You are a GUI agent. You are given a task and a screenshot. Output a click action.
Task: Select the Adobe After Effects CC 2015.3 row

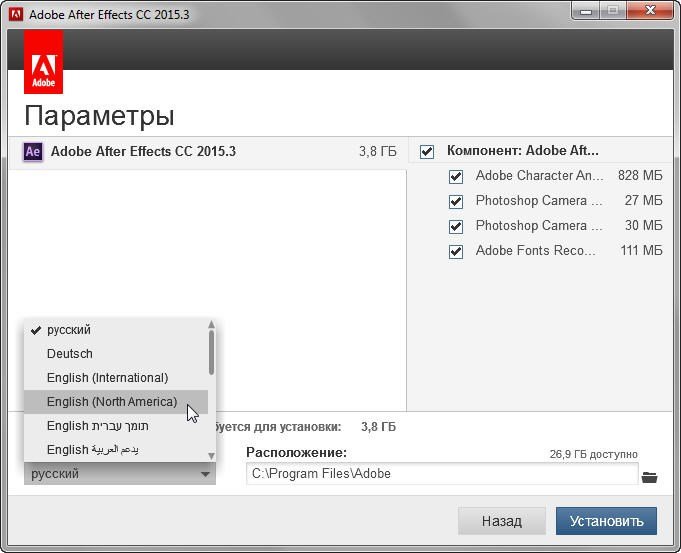click(208, 152)
